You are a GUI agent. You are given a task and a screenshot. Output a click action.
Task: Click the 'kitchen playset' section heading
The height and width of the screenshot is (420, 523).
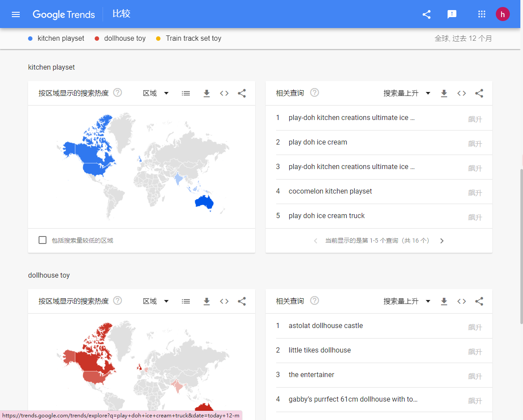51,67
